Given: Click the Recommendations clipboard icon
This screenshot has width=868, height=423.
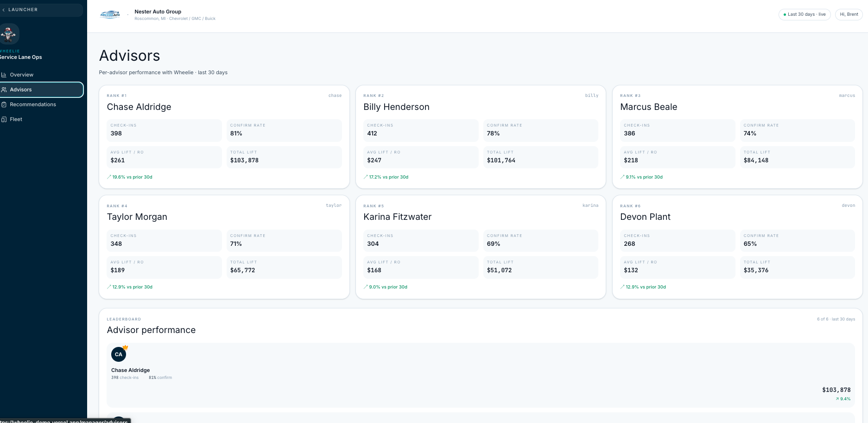Looking at the screenshot, I should [4, 104].
